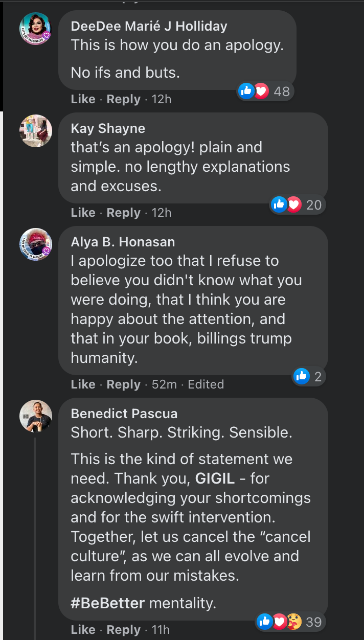The height and width of the screenshot is (640, 364).
Task: Like Benedict Pascua's comment
Action: pyautogui.click(x=83, y=630)
